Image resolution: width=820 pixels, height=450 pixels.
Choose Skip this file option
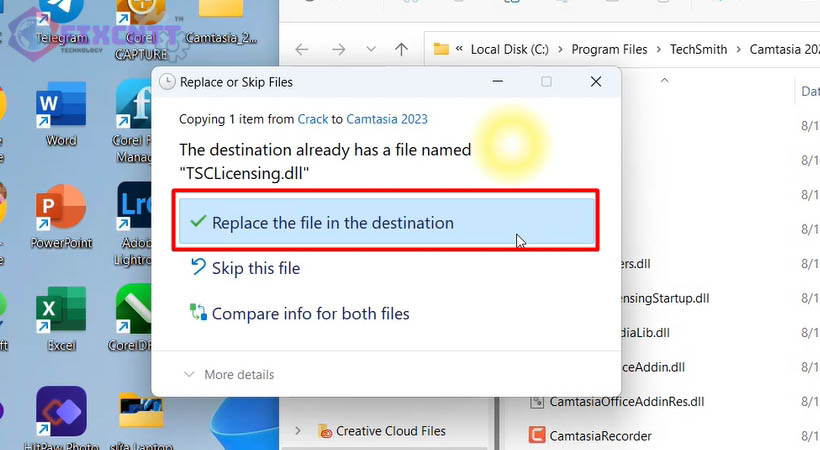click(x=255, y=268)
